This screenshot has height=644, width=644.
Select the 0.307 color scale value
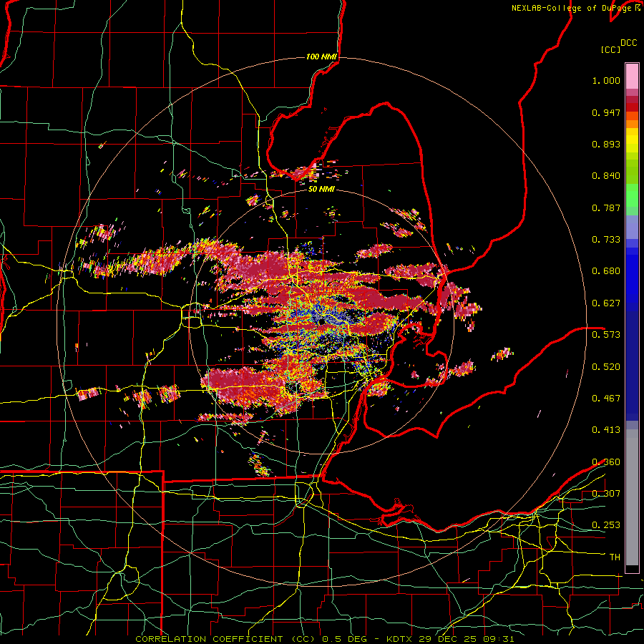click(x=606, y=494)
